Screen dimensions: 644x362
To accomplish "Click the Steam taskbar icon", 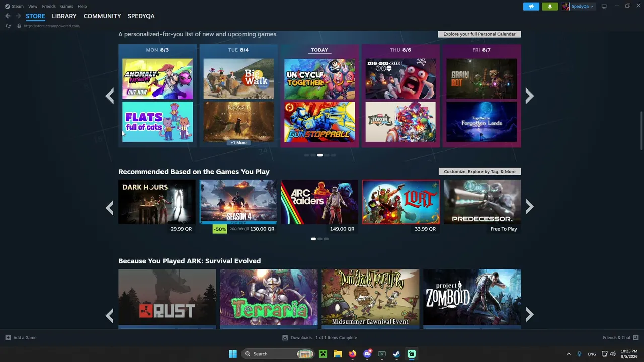I will pyautogui.click(x=396, y=354).
